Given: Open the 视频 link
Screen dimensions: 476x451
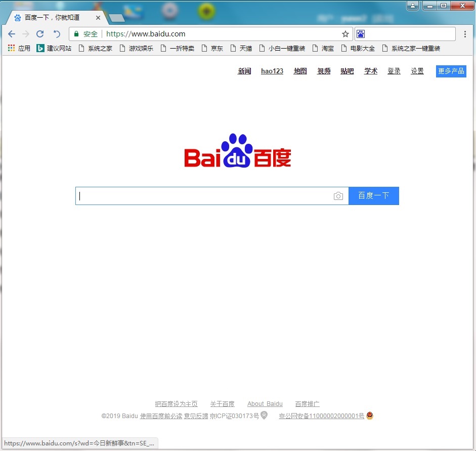Looking at the screenshot, I should pyautogui.click(x=324, y=71).
